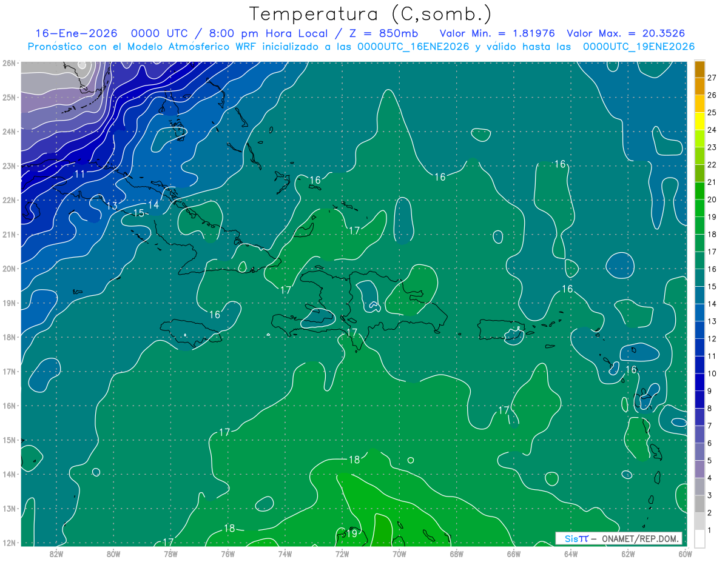This screenshot has height=562, width=728.
Task: Click the latitude label "22N"
Action: point(8,200)
